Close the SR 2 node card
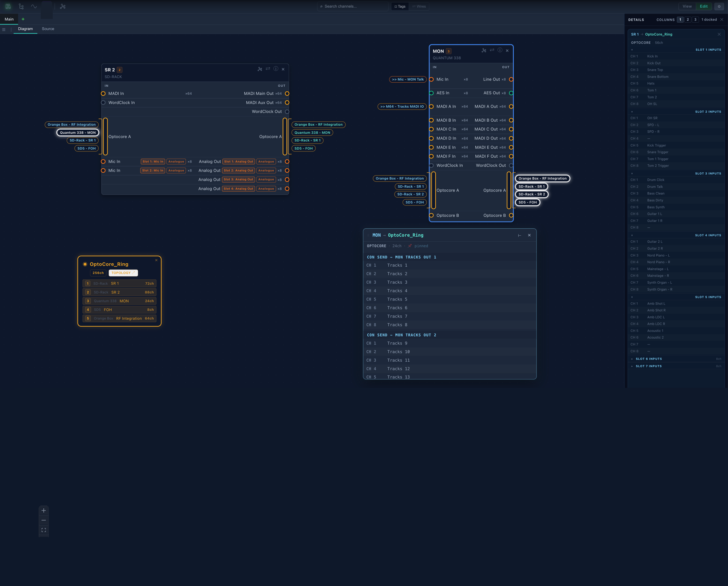Viewport: 728px width, 586px height. (283, 69)
